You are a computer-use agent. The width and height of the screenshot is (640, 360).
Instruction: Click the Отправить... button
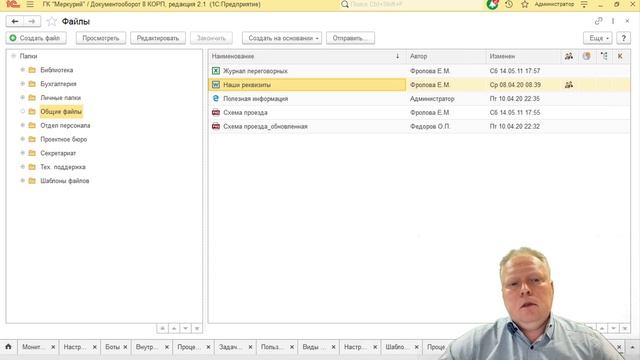350,38
